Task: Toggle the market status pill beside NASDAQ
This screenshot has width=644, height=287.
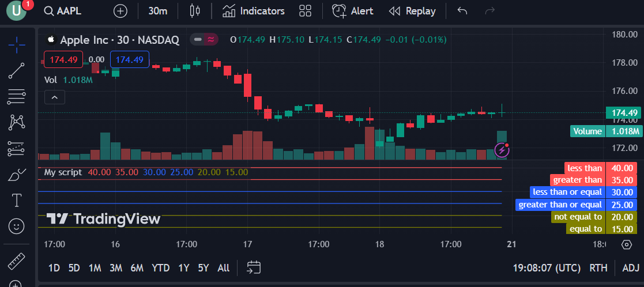Action: pos(204,40)
